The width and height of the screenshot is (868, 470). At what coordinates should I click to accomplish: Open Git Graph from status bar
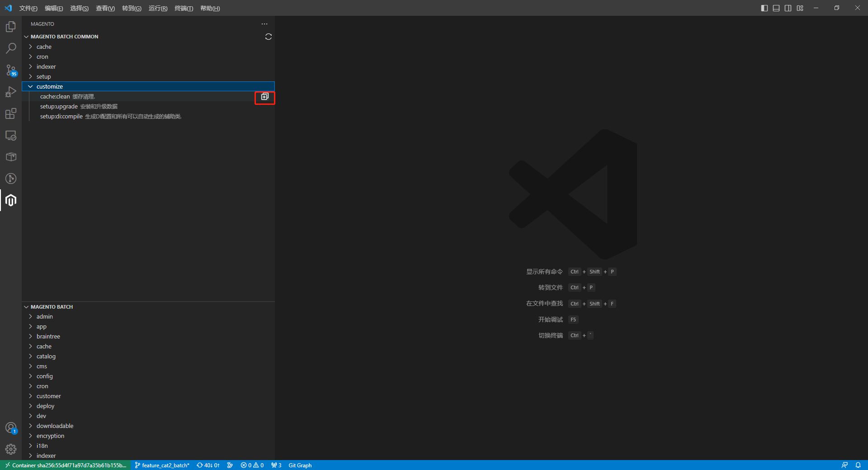click(x=300, y=465)
